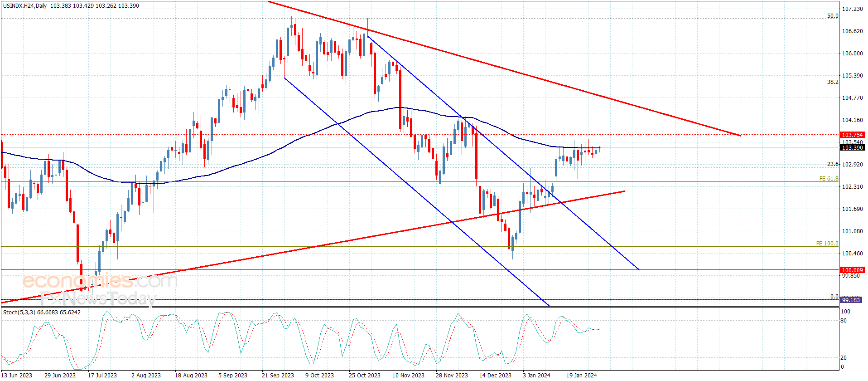Select the 107.230 price axis value
This screenshot has height=381, width=868.
pos(852,9)
